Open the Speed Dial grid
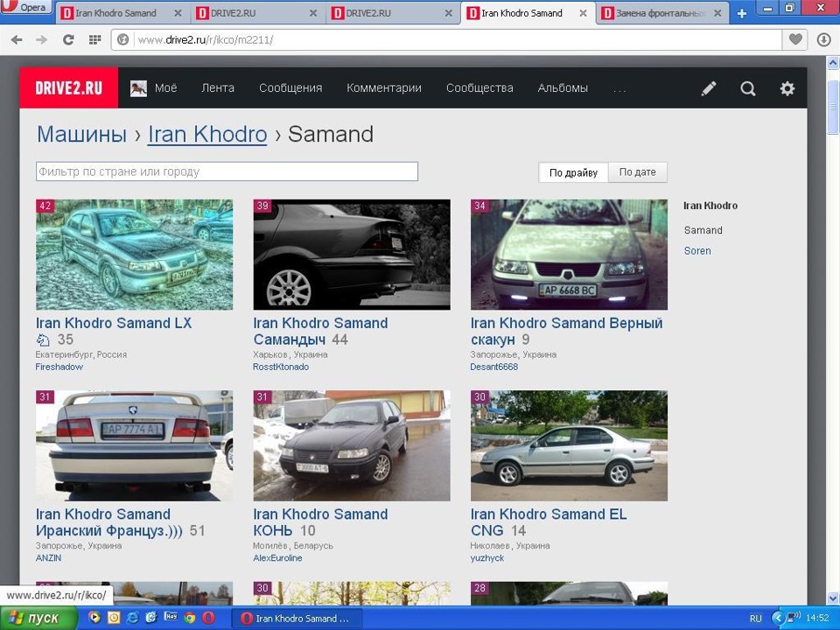The image size is (840, 630). (x=94, y=39)
